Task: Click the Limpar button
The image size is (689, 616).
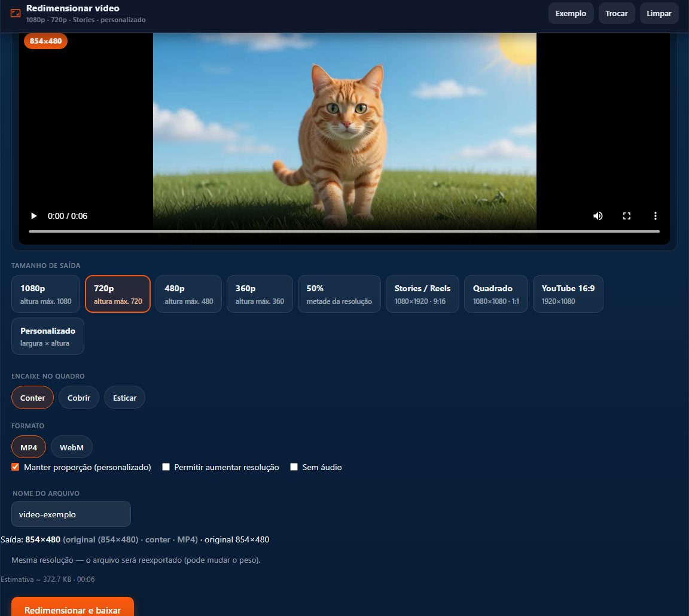Action: (x=659, y=13)
